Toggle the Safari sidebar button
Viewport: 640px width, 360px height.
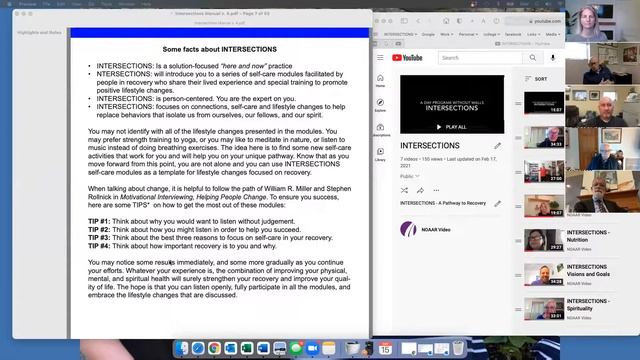(404, 21)
